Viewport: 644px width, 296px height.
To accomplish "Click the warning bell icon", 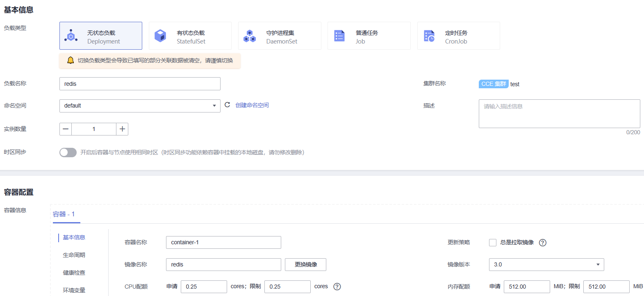I will coord(71,60).
